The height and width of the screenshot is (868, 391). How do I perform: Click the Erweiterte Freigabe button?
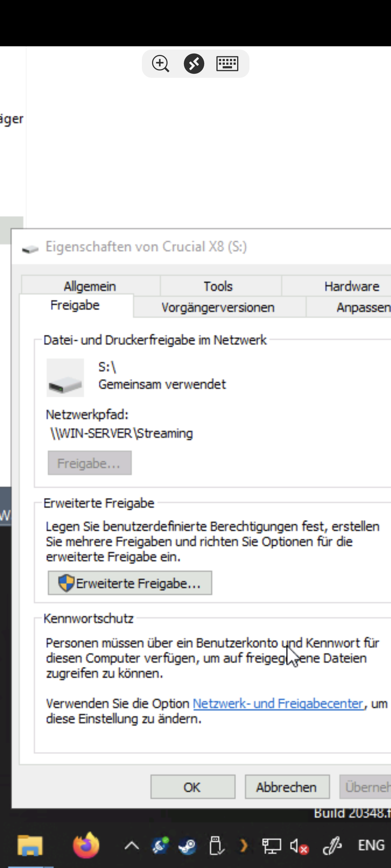coord(130,583)
